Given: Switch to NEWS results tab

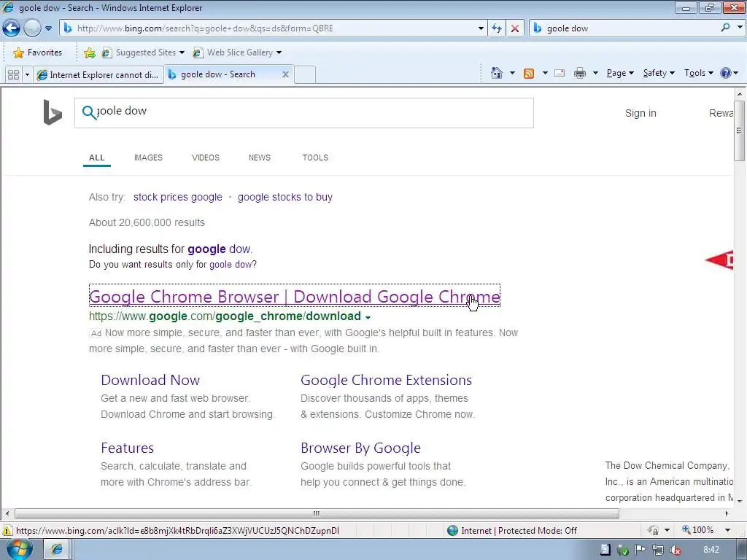Looking at the screenshot, I should click(260, 157).
